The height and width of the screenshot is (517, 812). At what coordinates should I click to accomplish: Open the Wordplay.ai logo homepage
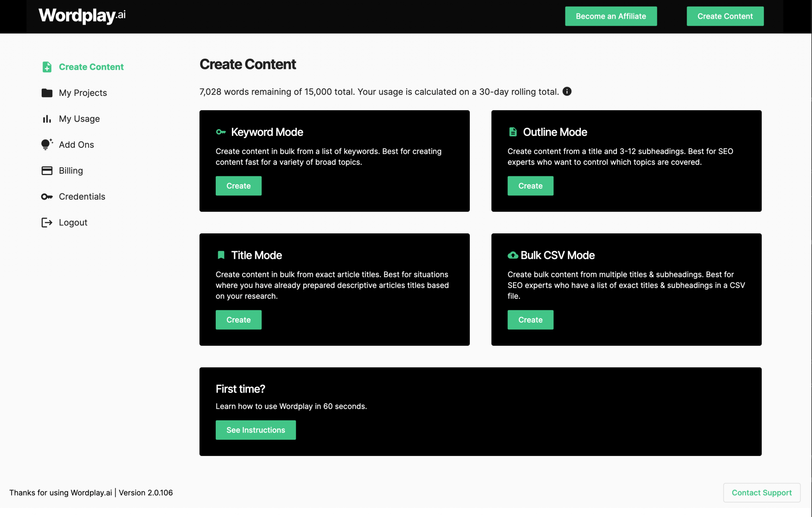(82, 15)
